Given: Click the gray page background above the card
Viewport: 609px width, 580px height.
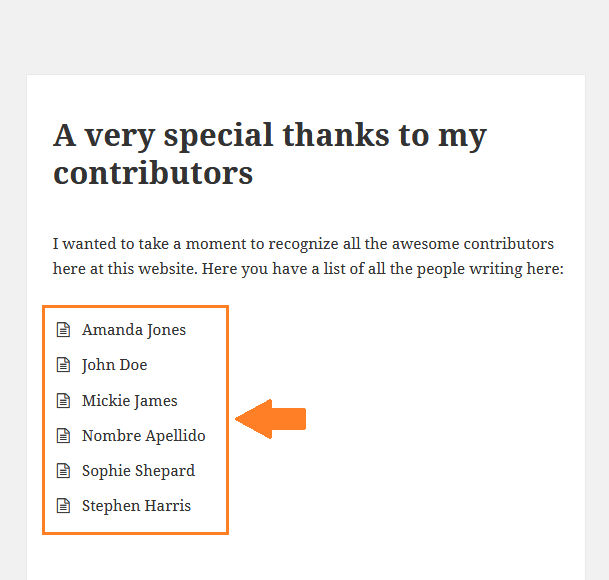Looking at the screenshot, I should coord(304,35).
